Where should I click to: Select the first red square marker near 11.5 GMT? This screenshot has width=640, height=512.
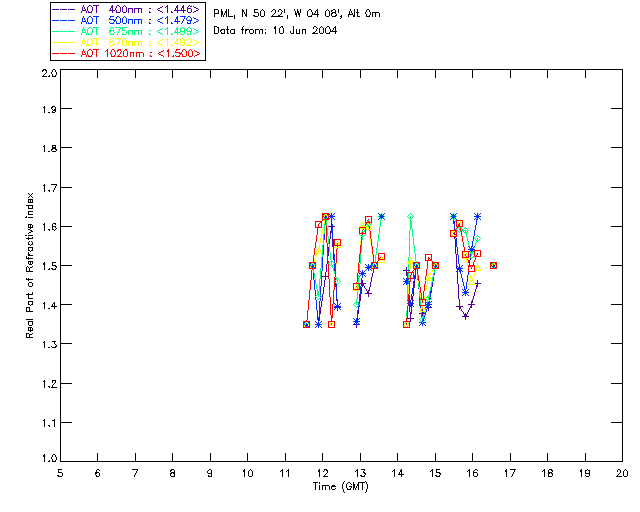tap(306, 324)
